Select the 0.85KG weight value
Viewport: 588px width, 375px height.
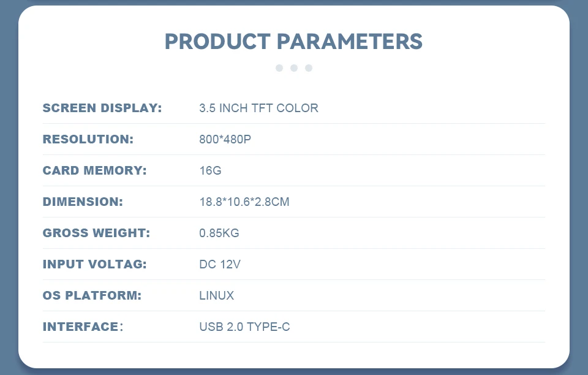tap(219, 233)
